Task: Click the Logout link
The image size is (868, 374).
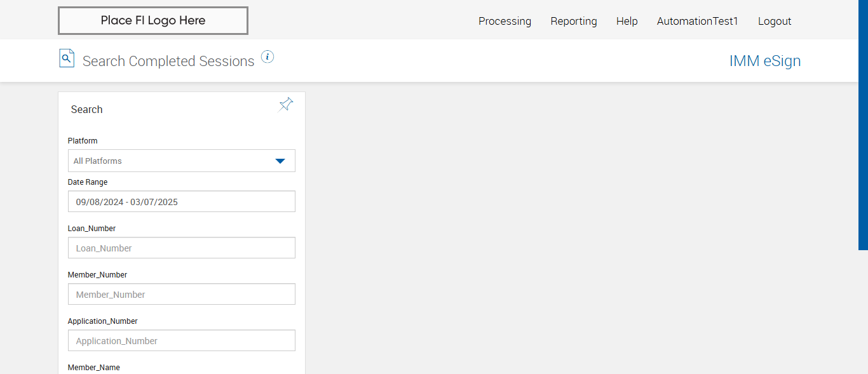Action: pyautogui.click(x=775, y=22)
